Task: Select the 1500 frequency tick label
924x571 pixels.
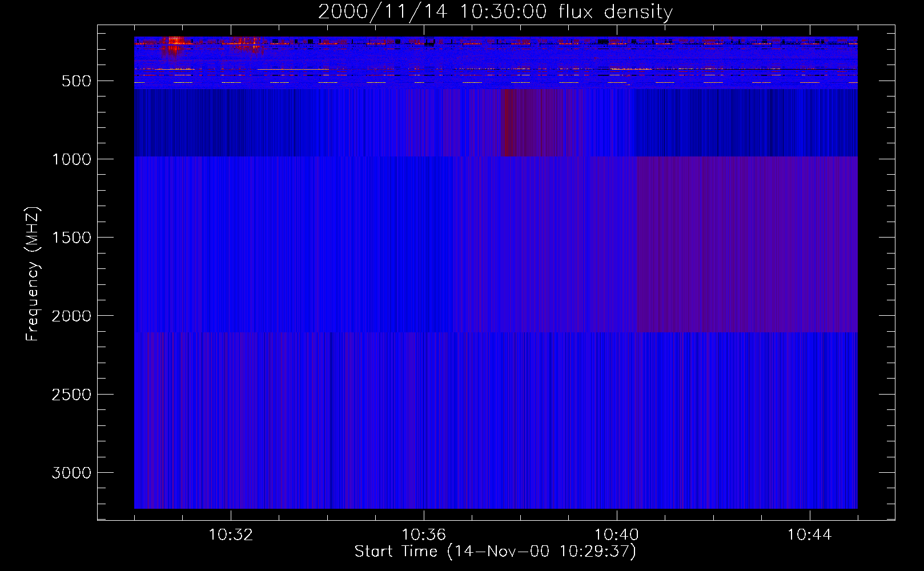Action: pos(71,238)
